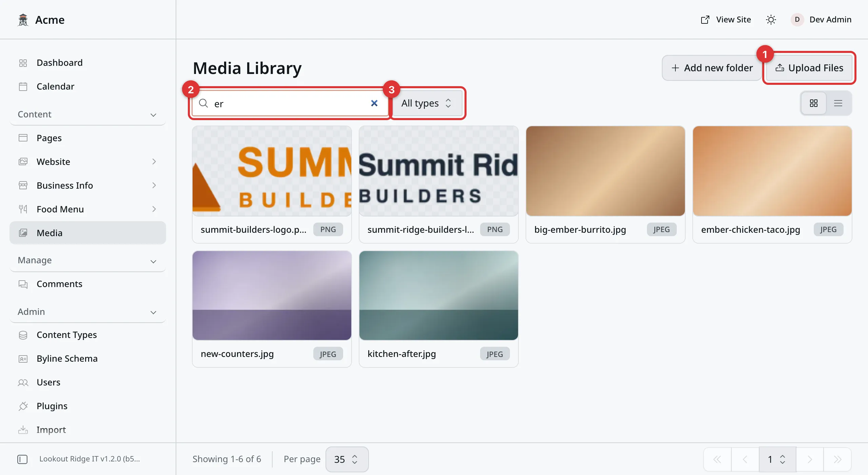Image resolution: width=868 pixels, height=475 pixels.
Task: Open the Per page dropdown
Action: (347, 459)
